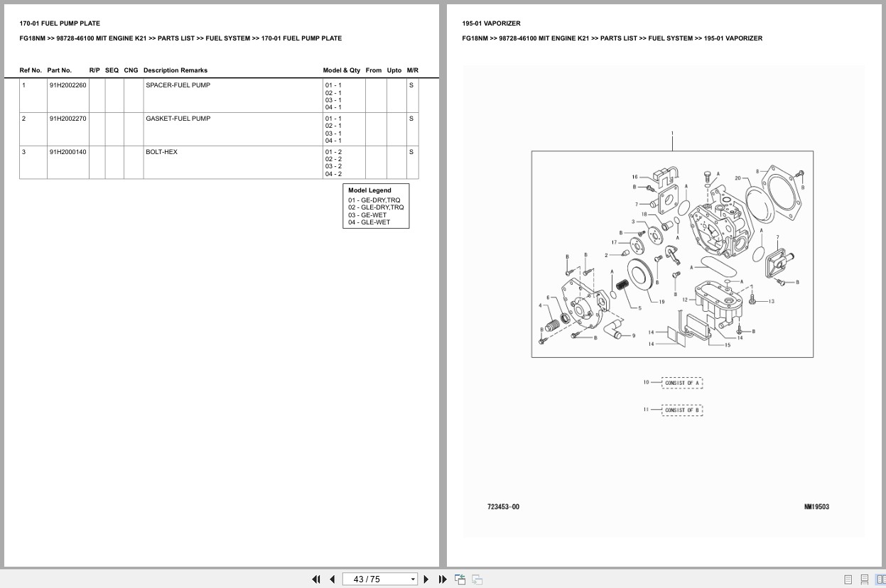Jump to the last page

[443, 579]
